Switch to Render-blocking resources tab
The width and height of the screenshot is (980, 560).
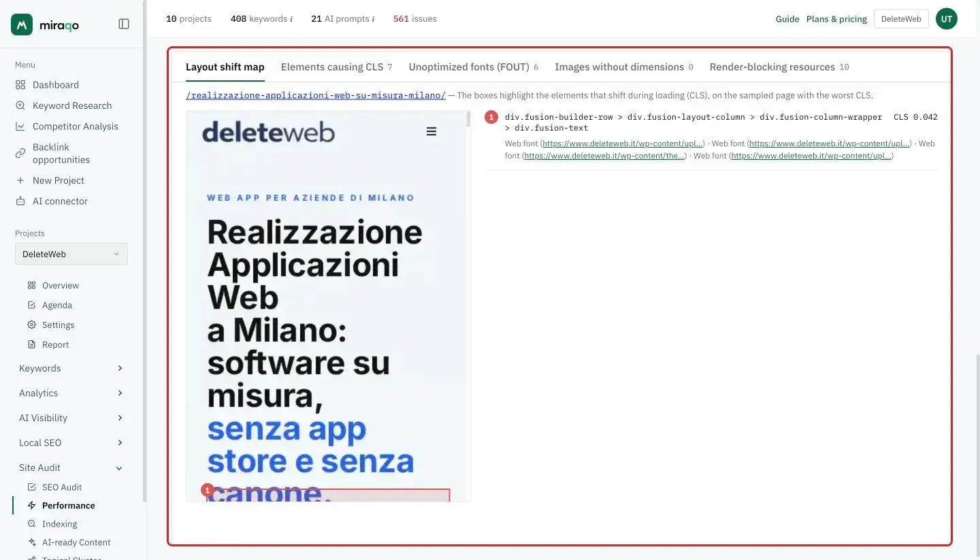[x=779, y=67]
